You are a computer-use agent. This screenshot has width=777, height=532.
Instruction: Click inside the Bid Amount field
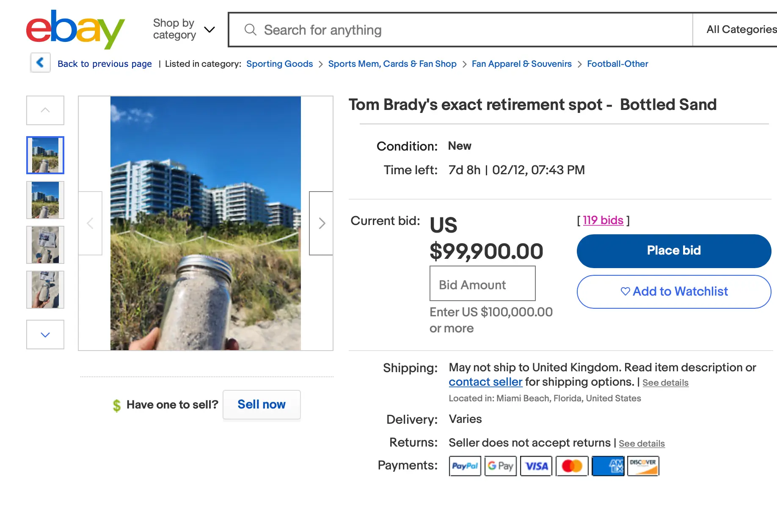pyautogui.click(x=482, y=283)
